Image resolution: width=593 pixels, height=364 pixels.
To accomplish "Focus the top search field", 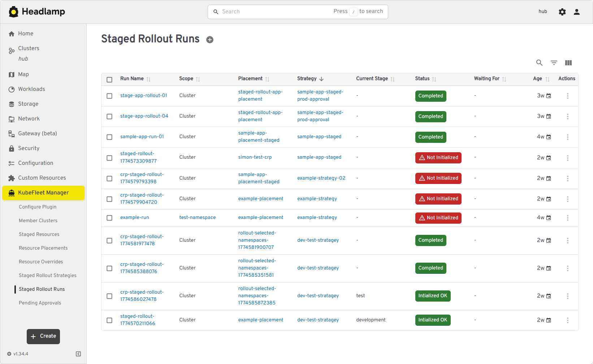I will pos(298,12).
